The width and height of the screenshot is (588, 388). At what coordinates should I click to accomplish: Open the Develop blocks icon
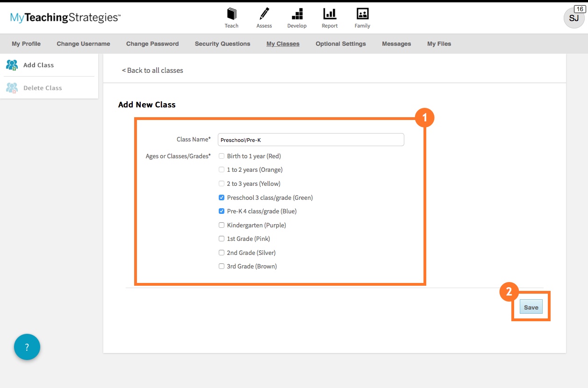297,14
